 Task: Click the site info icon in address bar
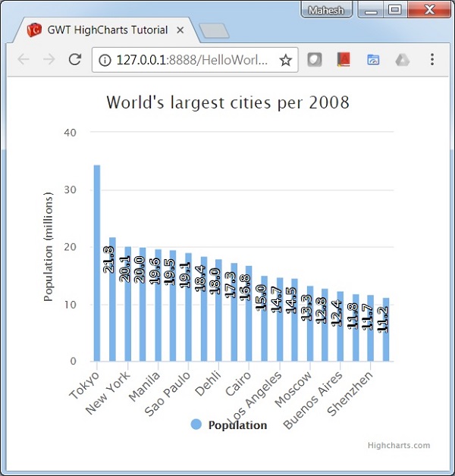coord(105,60)
